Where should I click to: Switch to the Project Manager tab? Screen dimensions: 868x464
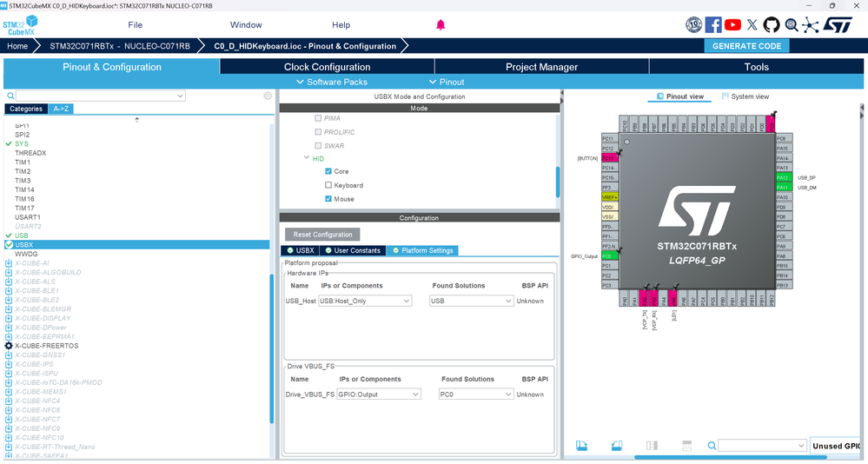coord(541,67)
